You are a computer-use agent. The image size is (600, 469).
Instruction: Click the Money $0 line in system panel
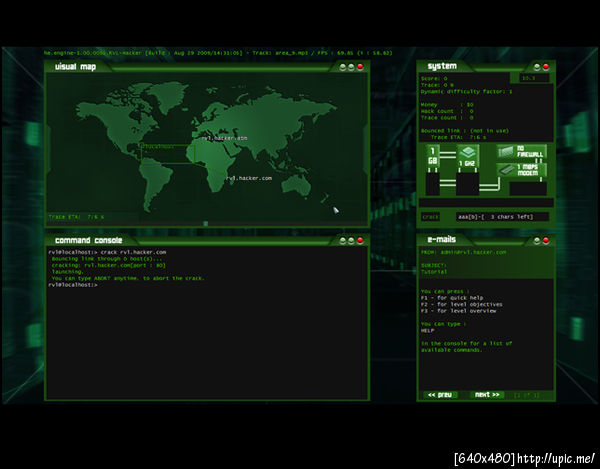[x=447, y=104]
